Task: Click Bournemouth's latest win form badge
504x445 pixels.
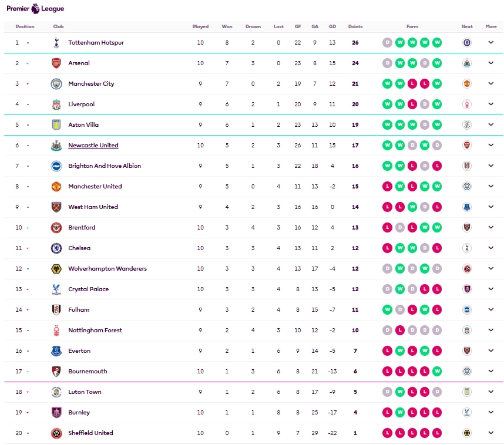Action: coord(437,372)
